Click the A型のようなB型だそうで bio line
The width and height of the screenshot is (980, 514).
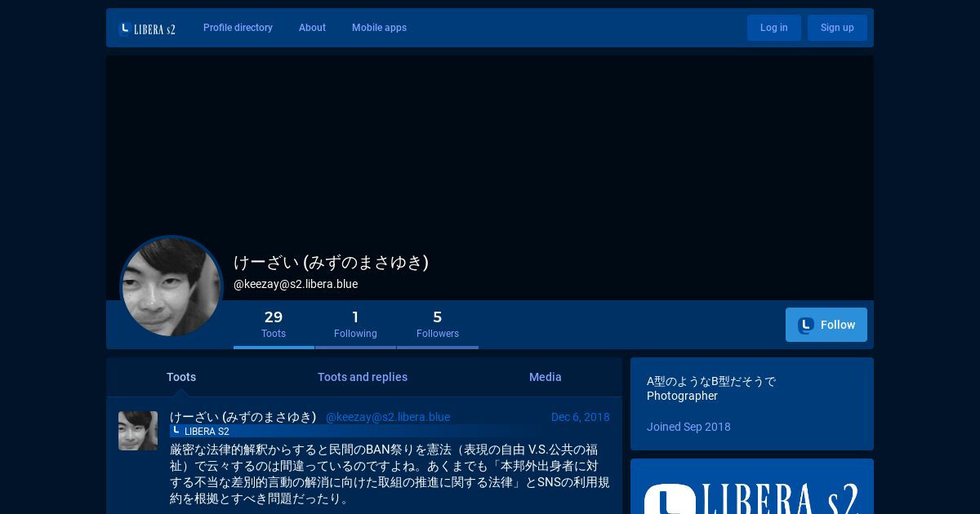[x=711, y=381]
